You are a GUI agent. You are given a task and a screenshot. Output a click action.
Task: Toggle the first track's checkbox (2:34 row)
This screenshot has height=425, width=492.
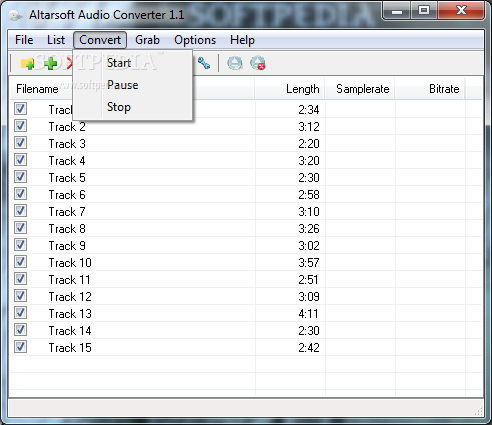point(20,109)
